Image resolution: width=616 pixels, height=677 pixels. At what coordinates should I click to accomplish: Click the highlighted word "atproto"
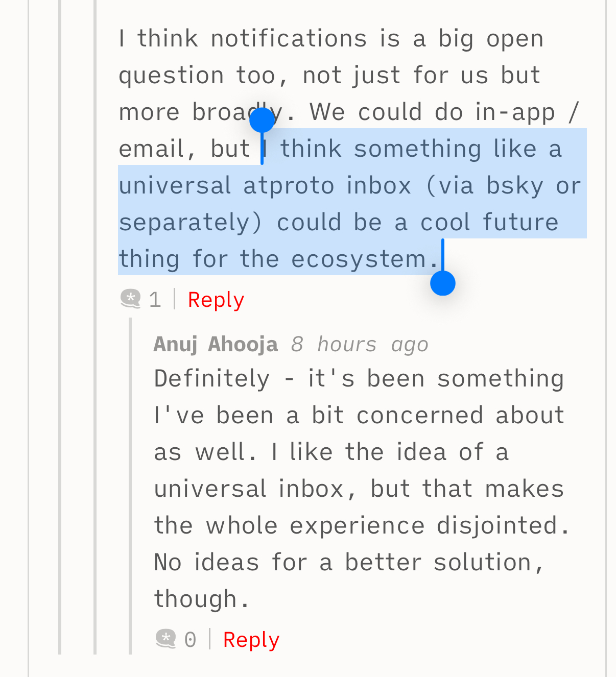pyautogui.click(x=289, y=185)
